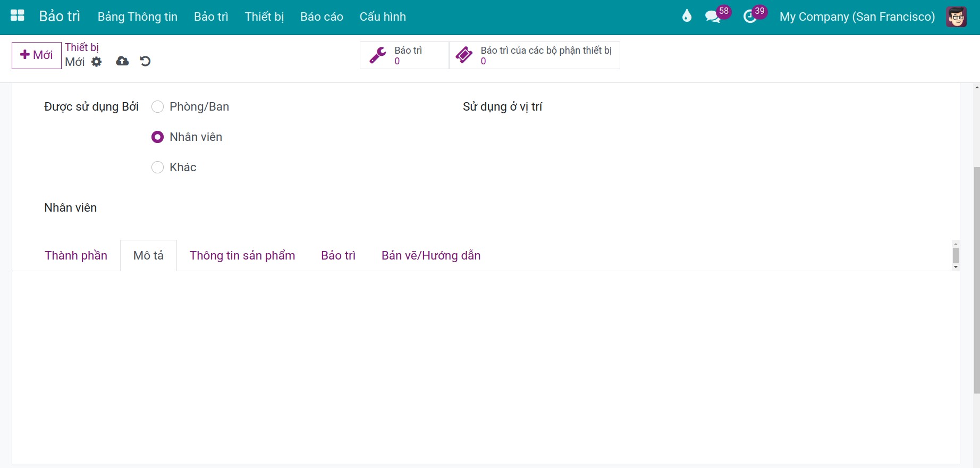Select the Phòng/Ban radio option
Image resolution: width=980 pixels, height=468 pixels.
point(157,107)
